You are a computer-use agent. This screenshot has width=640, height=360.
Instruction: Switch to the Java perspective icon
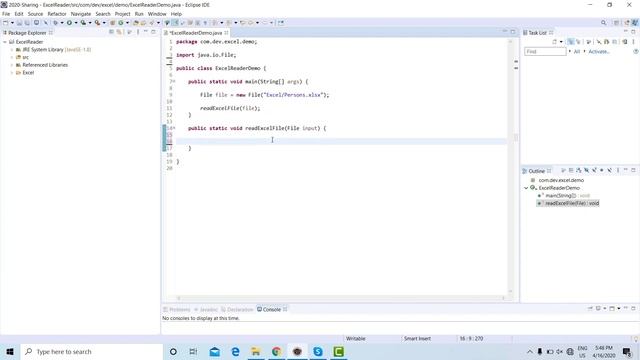click(635, 23)
